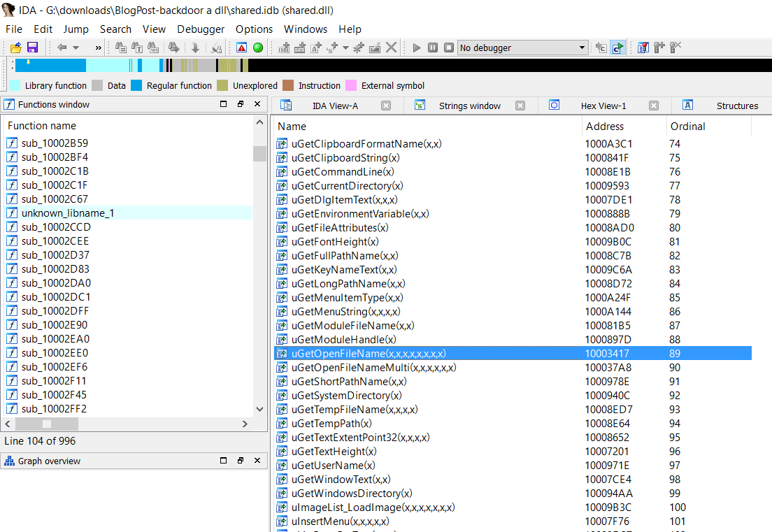Viewport: 772px width, 532px height.
Task: Open the Windows menu
Action: coord(306,29)
